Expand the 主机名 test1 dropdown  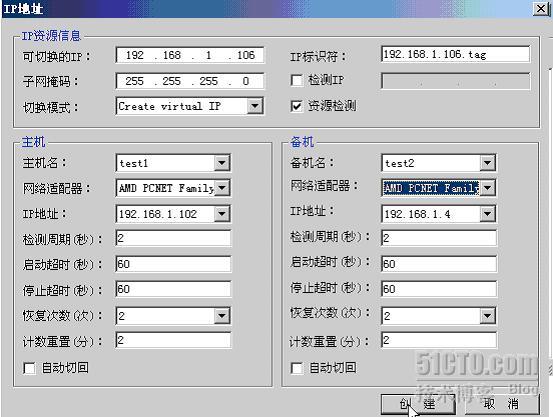coord(222,163)
